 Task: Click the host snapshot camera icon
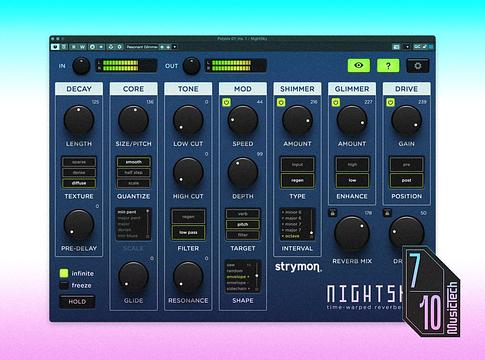(396, 47)
